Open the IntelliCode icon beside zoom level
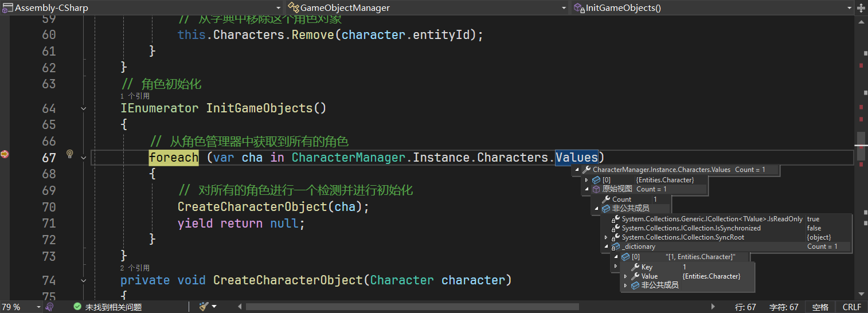 (x=50, y=307)
